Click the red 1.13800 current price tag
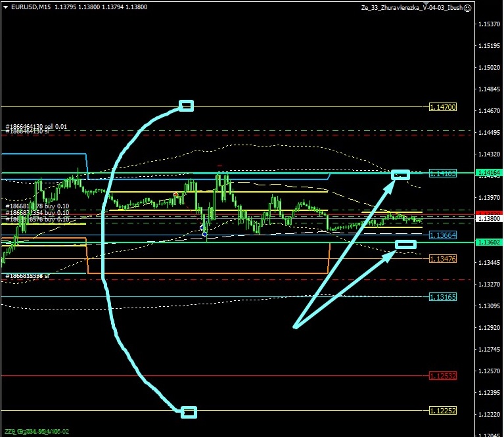This screenshot has height=437, width=504. coord(488,218)
